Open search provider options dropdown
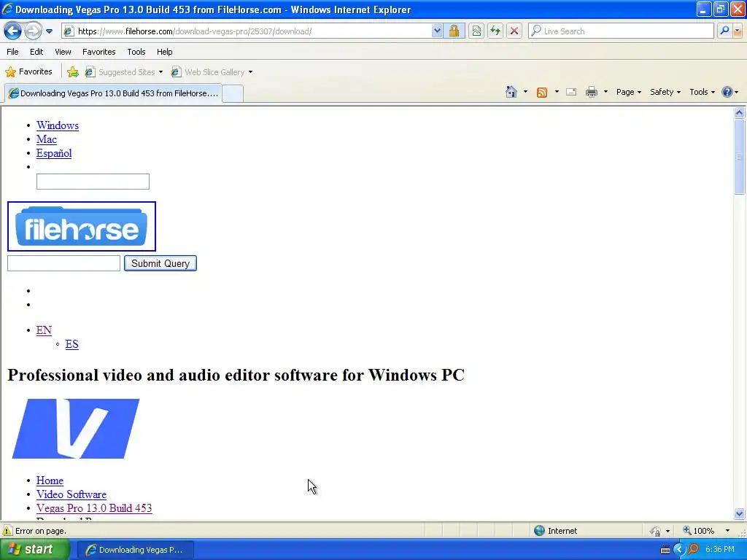The image size is (747, 560). click(x=738, y=31)
